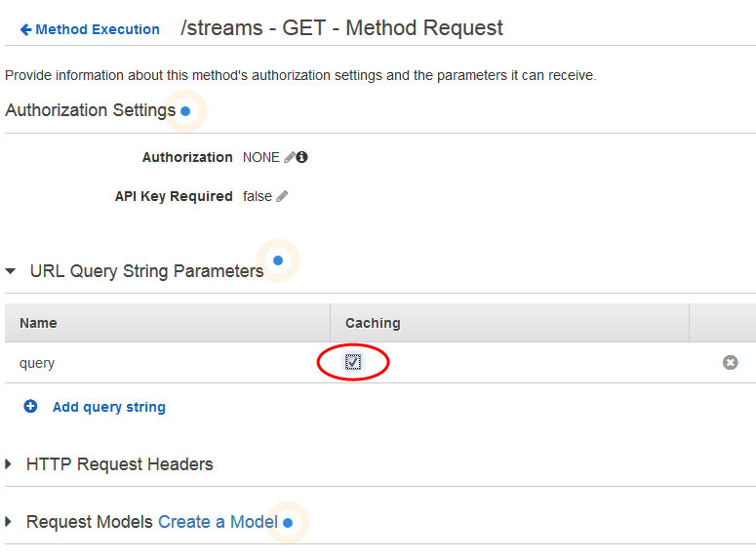The height and width of the screenshot is (560, 756).
Task: Click the back arrow beside Method Execution
Action: coord(26,30)
